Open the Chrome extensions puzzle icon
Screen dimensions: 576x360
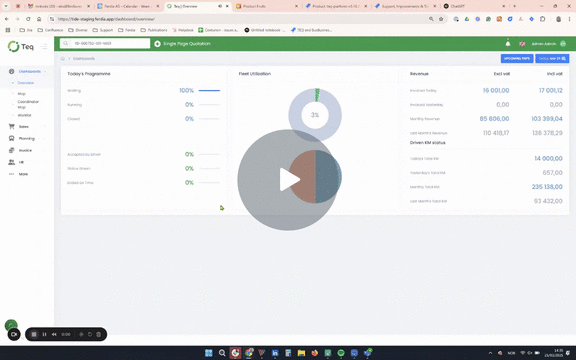tap(543, 19)
